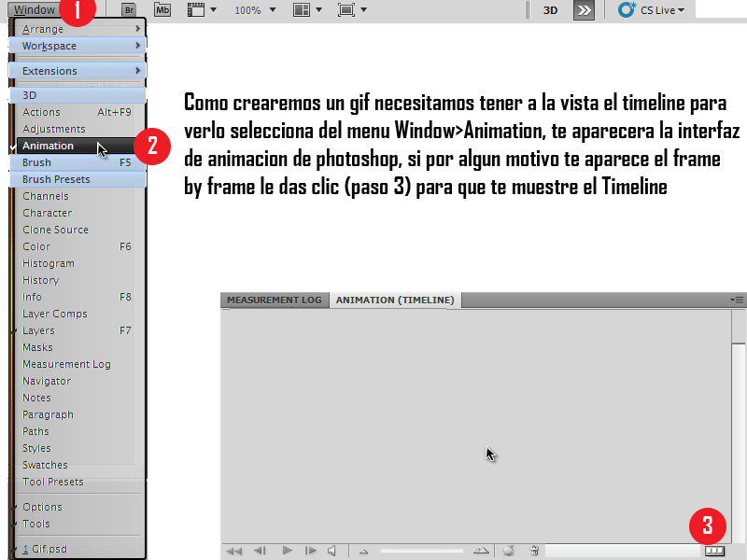Choose Histogram from the Window menu
Viewport: 747px width, 560px height.
(78, 263)
